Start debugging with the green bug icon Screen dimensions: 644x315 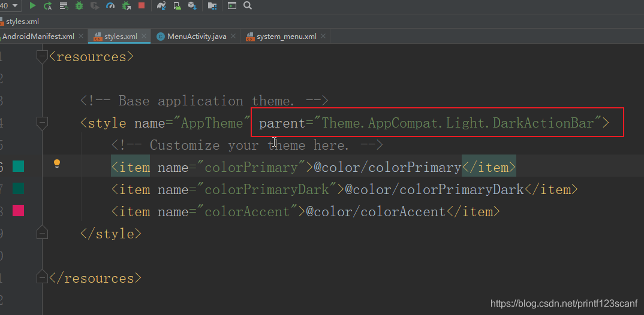pyautogui.click(x=79, y=5)
